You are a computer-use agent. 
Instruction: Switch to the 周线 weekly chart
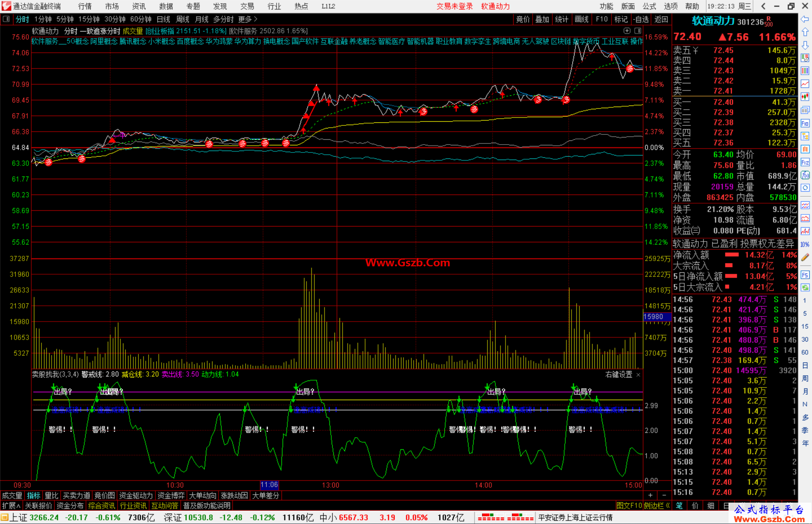183,19
